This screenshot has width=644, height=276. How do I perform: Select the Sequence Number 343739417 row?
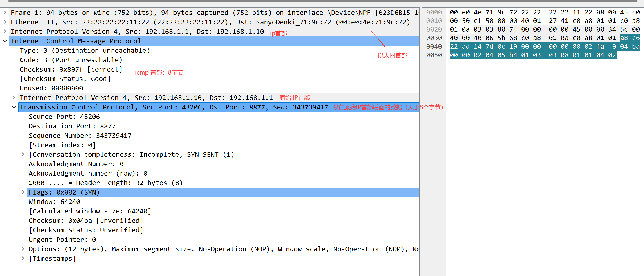pos(80,136)
